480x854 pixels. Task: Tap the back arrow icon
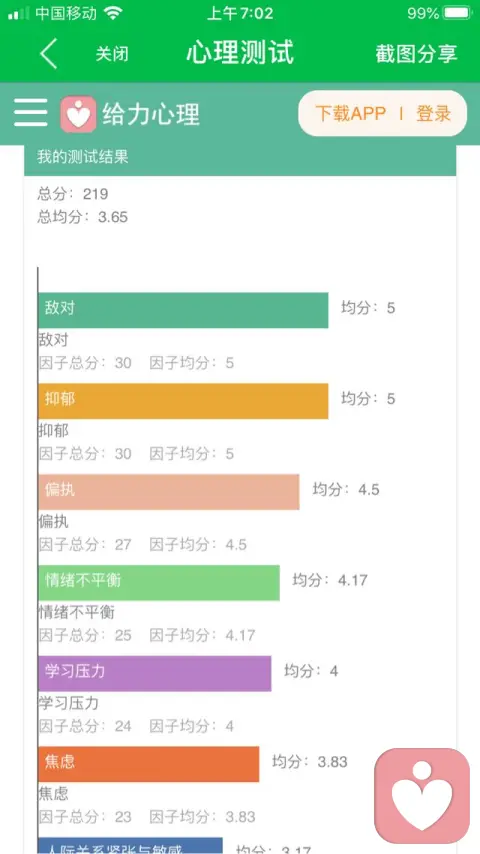[x=48, y=53]
